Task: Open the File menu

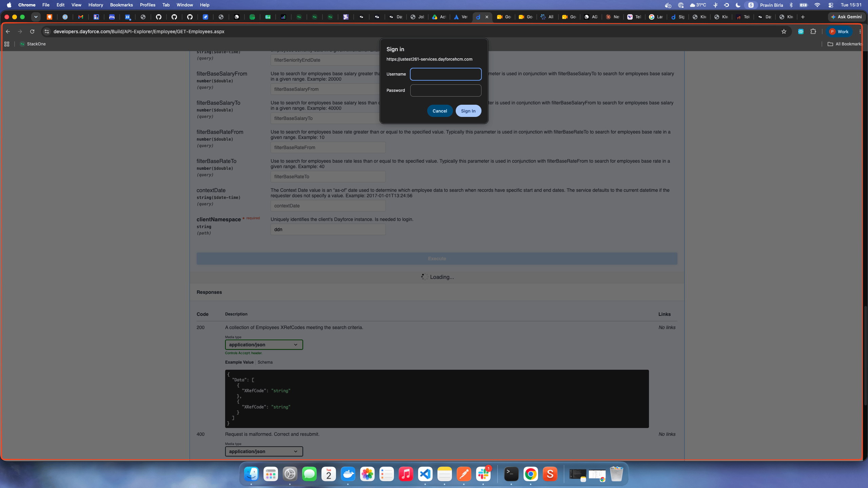Action: (46, 5)
